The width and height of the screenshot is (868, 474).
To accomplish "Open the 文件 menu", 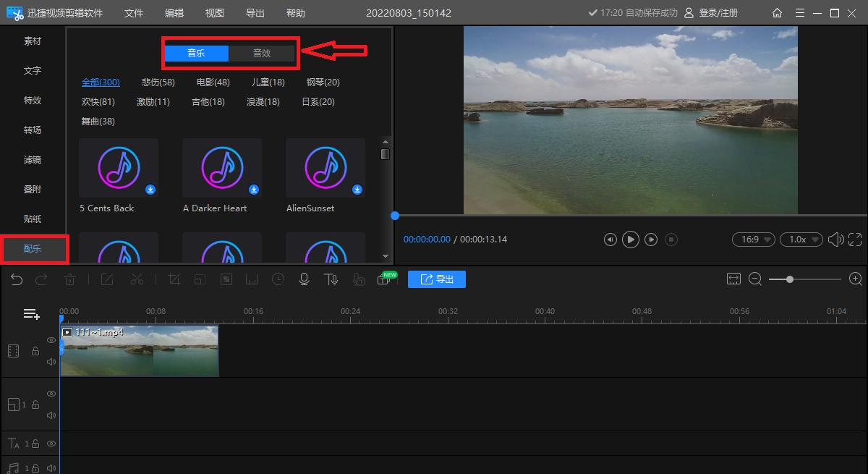I will [134, 13].
